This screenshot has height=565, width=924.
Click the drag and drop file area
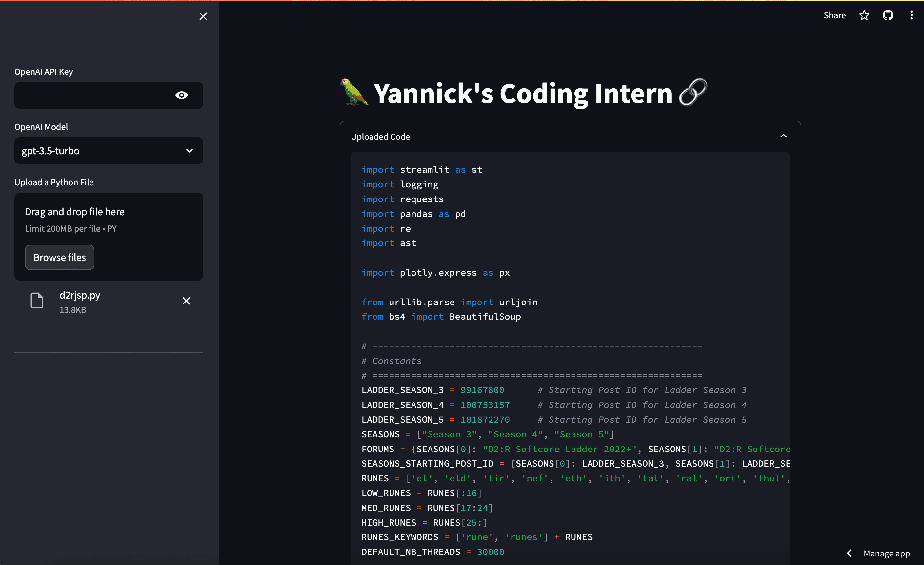109,237
